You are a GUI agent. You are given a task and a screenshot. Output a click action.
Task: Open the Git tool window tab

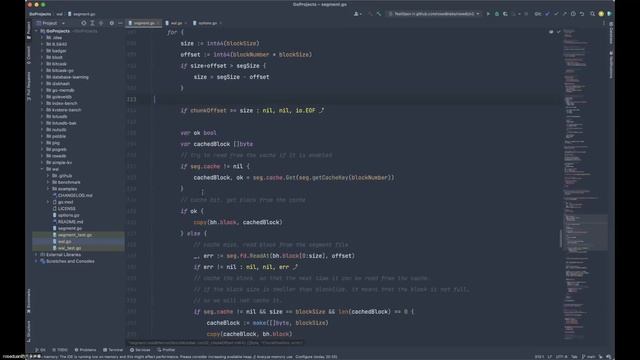coord(40,350)
